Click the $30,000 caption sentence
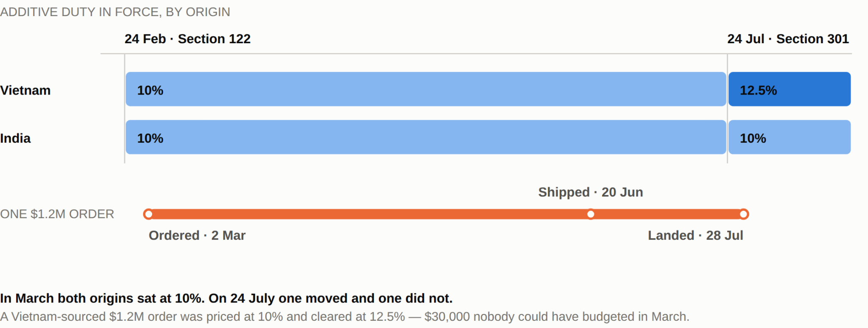 pos(345,317)
